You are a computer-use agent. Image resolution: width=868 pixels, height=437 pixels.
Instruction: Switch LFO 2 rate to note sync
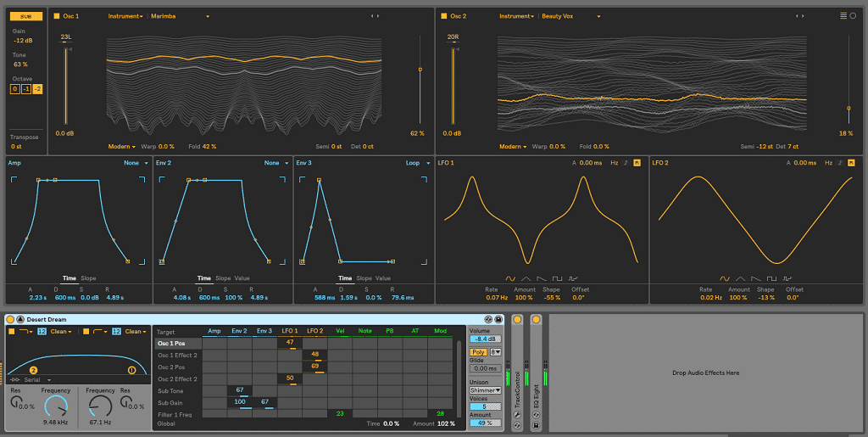pos(840,163)
